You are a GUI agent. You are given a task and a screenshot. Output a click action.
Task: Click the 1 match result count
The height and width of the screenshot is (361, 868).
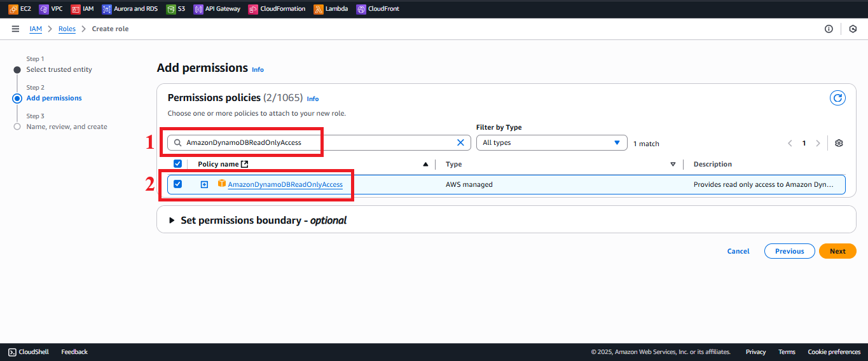646,144
